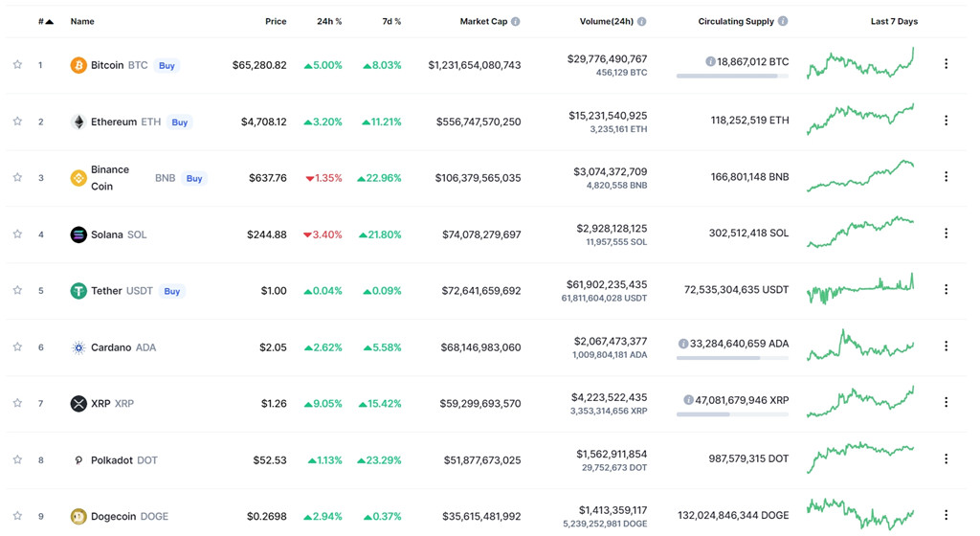Click the Buy button next to Tether
This screenshot has height=536, width=980.
(x=172, y=291)
